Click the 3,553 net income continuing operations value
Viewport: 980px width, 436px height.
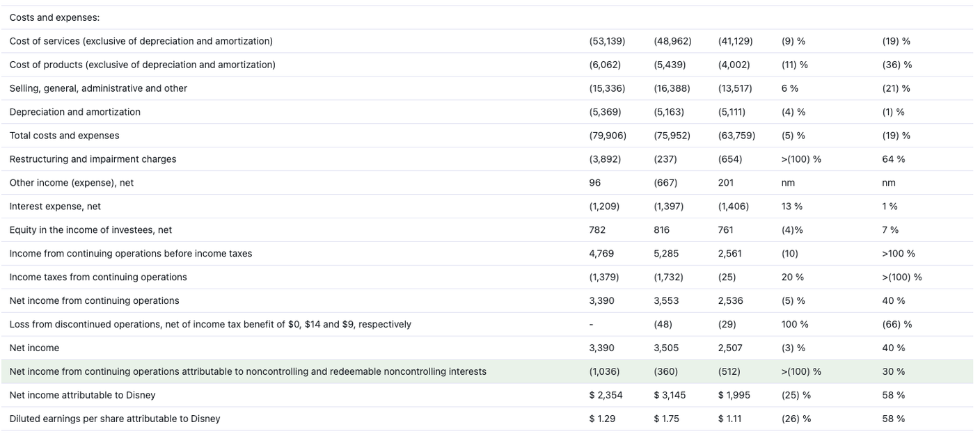pos(666,301)
